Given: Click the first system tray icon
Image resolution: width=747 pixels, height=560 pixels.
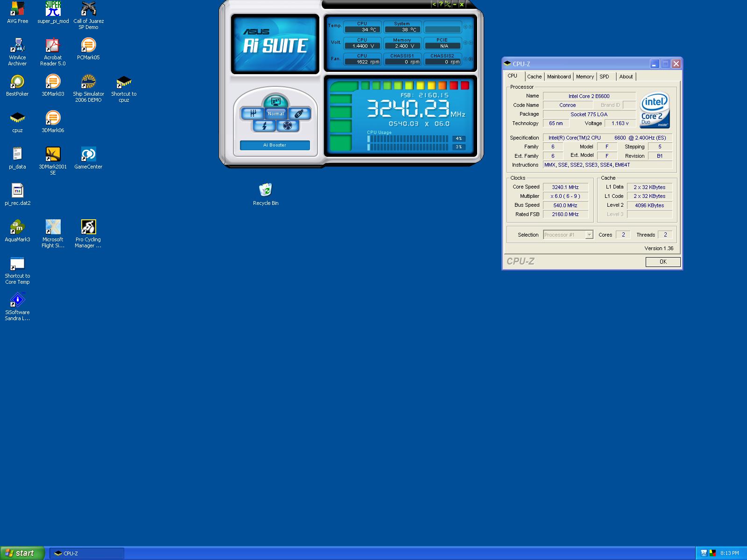Looking at the screenshot, I should tap(704, 553).
